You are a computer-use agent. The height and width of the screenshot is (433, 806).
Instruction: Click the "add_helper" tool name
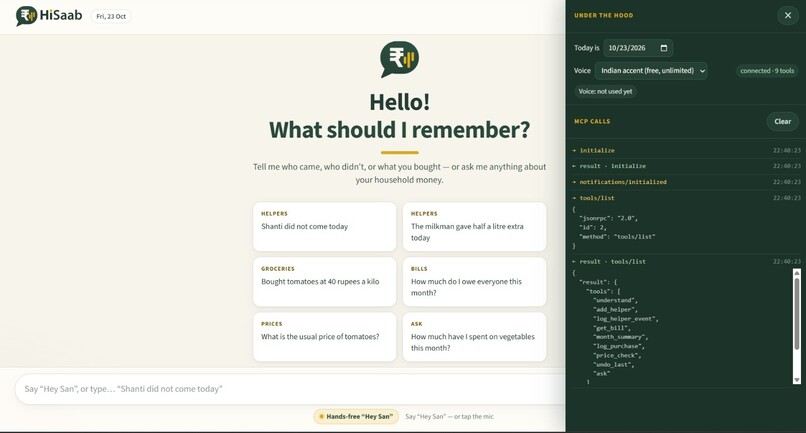point(615,310)
